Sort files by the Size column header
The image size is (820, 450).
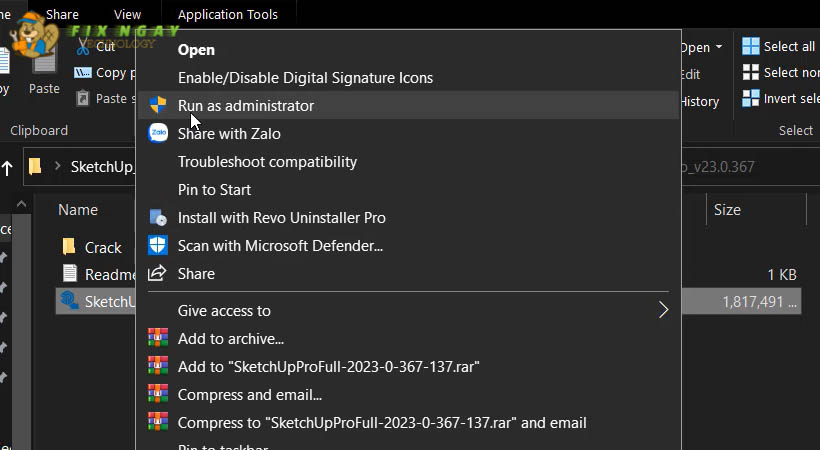727,210
